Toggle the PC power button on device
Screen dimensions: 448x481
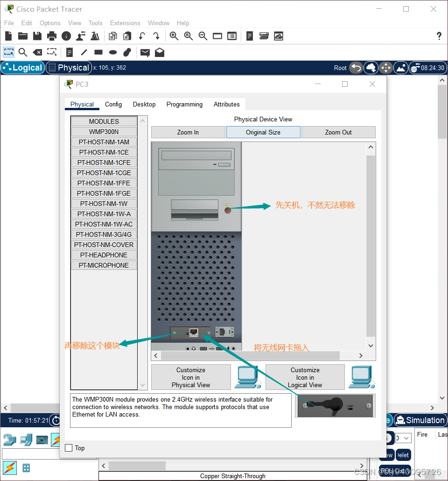(228, 211)
